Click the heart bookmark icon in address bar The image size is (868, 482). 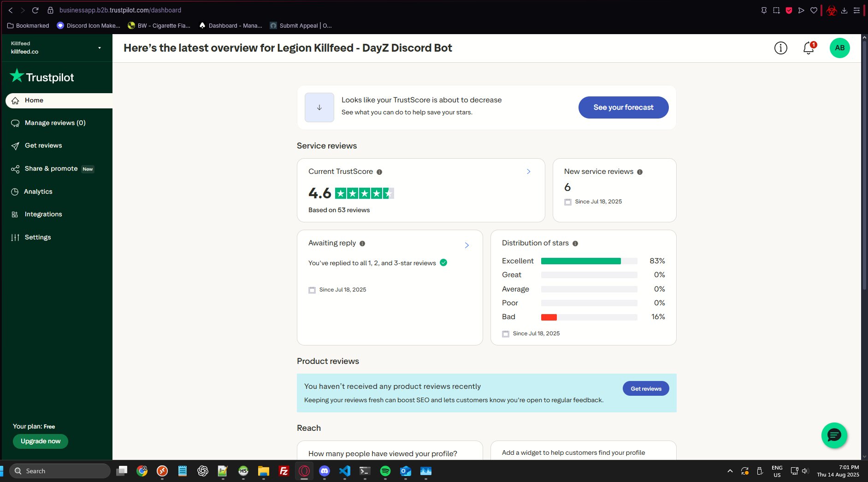click(814, 10)
